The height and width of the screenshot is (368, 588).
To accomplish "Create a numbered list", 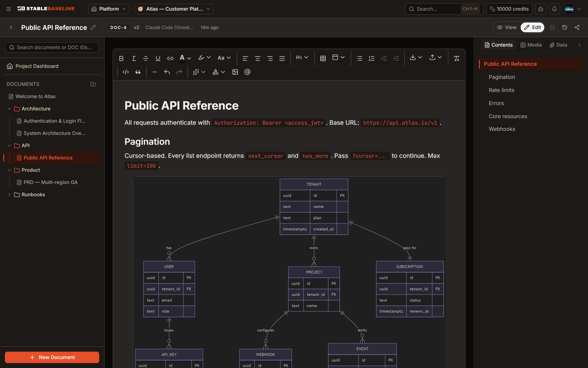I will (372, 58).
